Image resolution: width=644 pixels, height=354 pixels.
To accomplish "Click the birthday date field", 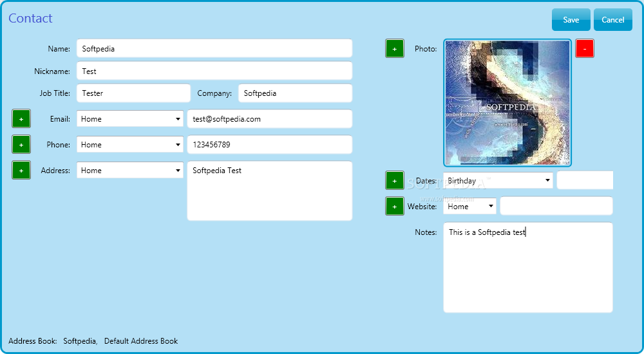I will click(x=585, y=180).
